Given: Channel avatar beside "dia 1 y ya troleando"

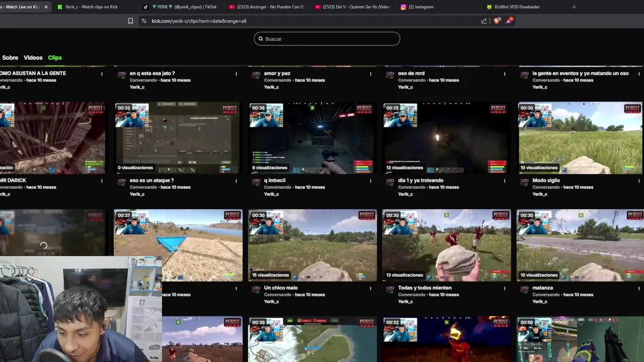Looking at the screenshot, I should click(x=390, y=182).
